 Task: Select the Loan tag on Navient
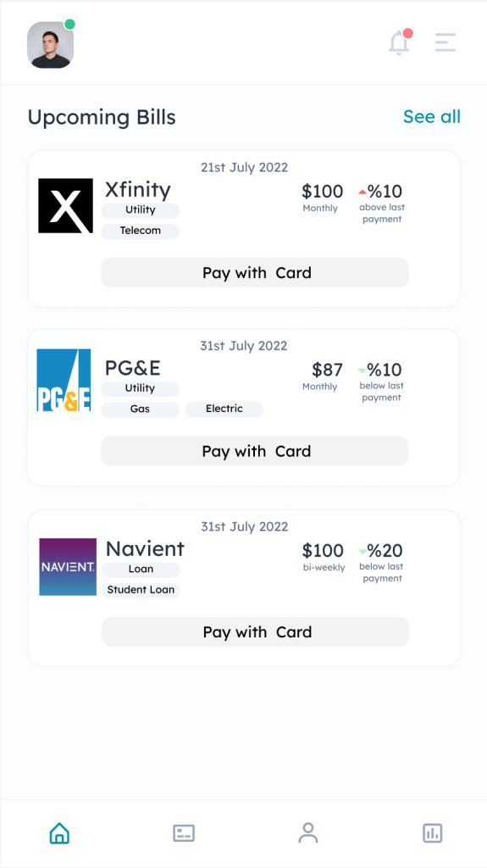tap(141, 570)
